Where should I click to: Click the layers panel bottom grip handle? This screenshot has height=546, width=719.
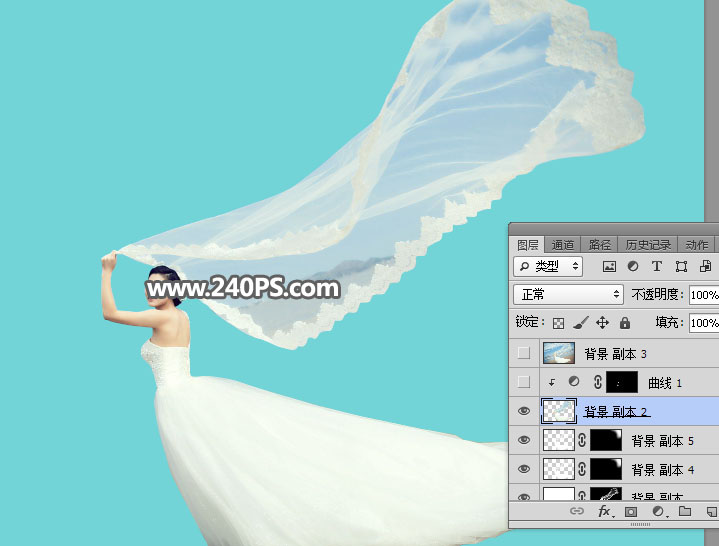(640, 524)
